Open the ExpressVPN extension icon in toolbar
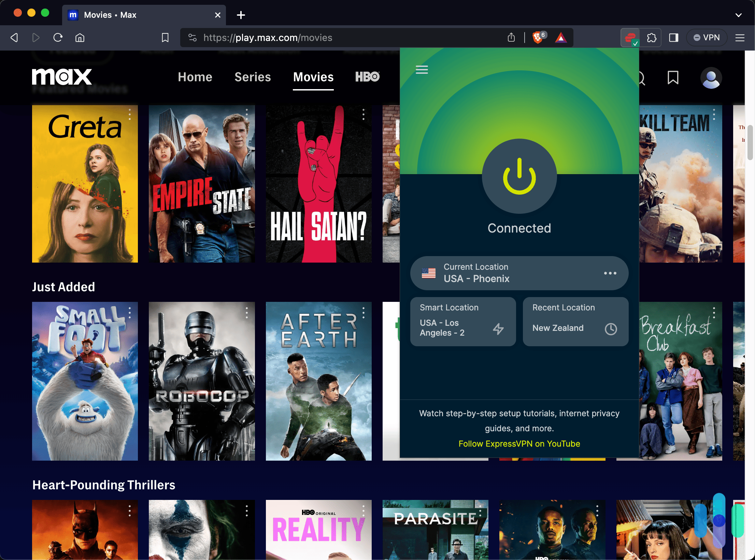The image size is (755, 560). (x=630, y=38)
